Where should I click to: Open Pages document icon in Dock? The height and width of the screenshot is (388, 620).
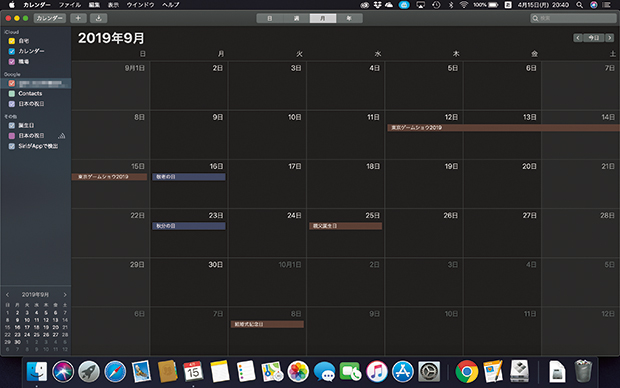[493, 371]
